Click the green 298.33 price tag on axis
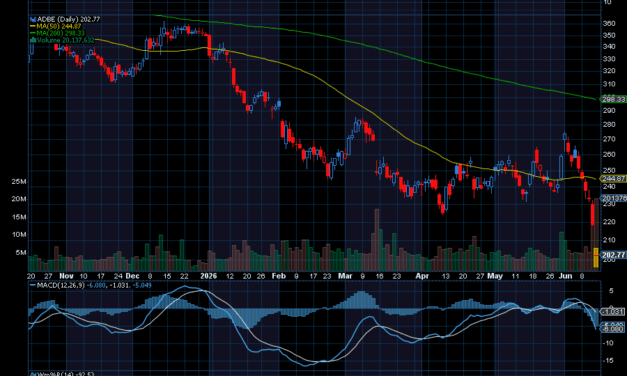 click(x=613, y=99)
